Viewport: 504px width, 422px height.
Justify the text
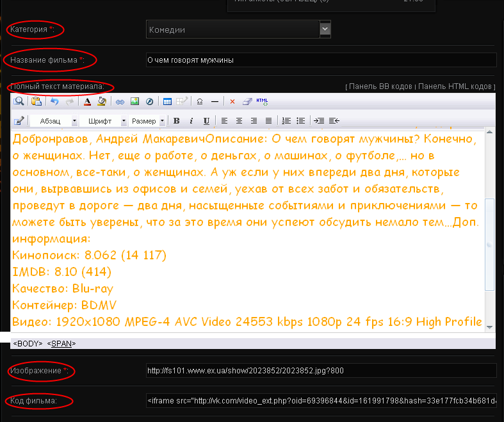pos(269,121)
